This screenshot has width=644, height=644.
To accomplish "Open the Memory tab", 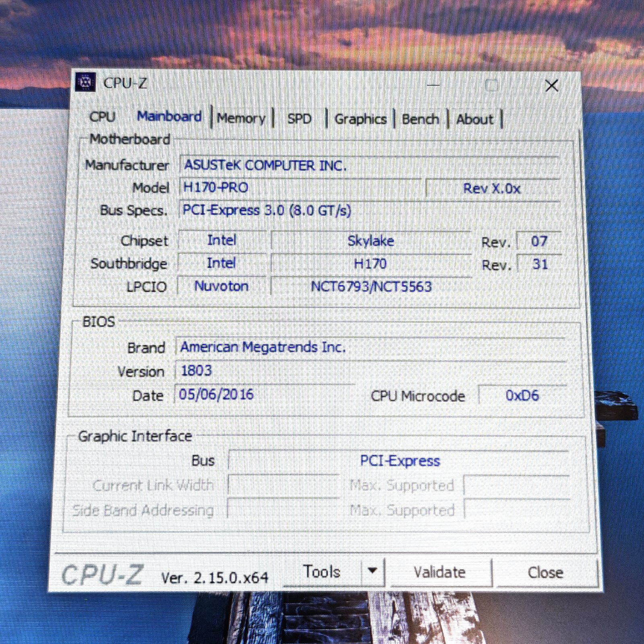I will [x=241, y=118].
